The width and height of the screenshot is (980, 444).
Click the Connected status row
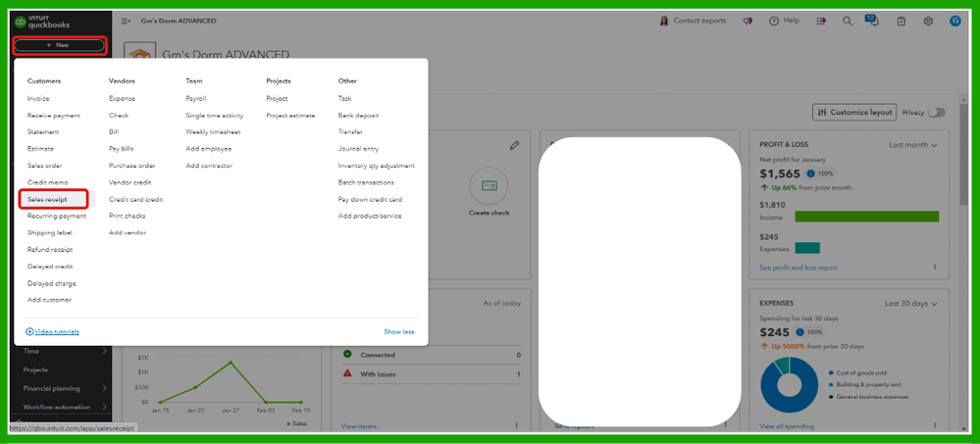click(x=432, y=356)
